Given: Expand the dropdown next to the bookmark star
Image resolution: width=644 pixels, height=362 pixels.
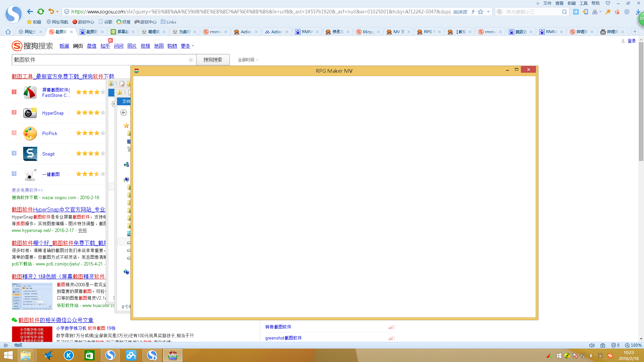Looking at the screenshot, I should (x=488, y=12).
